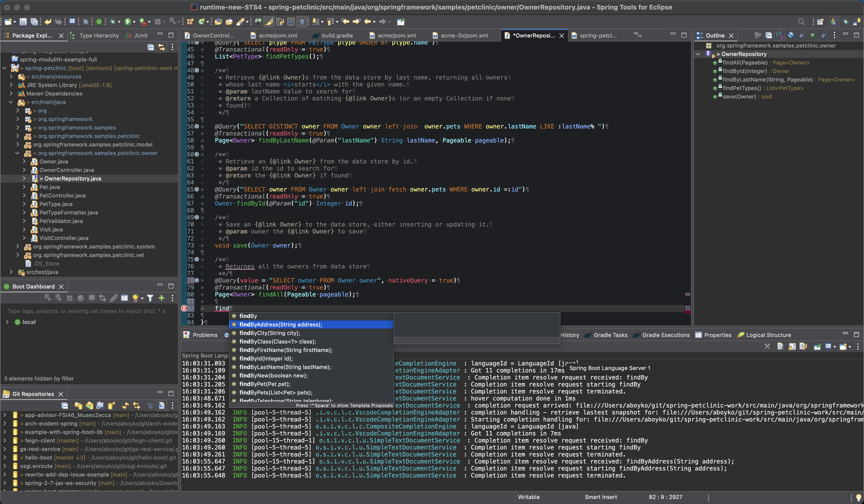Switch to the Gradle Tasks tab
The image size is (864, 504).
[606, 335]
